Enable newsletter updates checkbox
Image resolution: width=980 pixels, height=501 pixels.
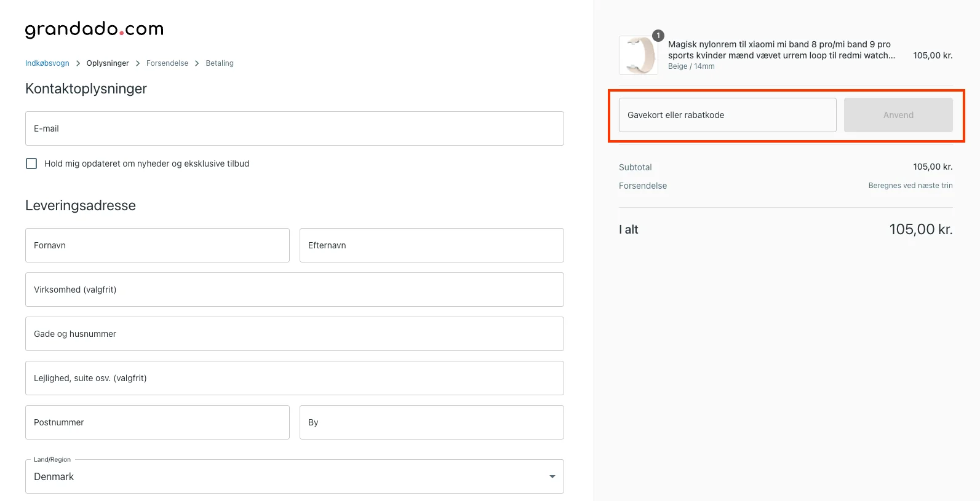(31, 164)
